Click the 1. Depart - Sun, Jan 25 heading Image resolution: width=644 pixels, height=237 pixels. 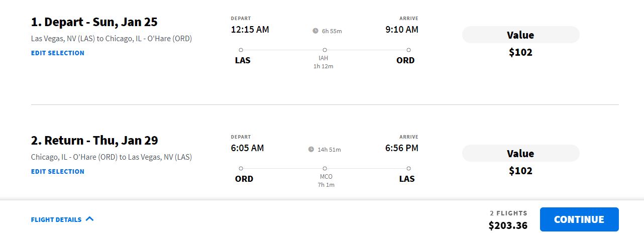click(x=94, y=22)
